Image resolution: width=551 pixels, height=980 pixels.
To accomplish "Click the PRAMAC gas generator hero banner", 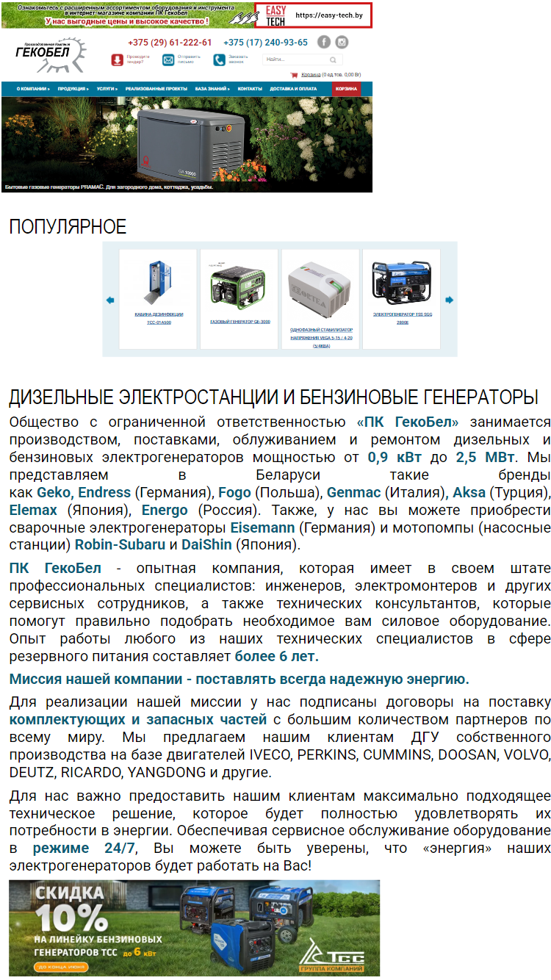I will (187, 145).
